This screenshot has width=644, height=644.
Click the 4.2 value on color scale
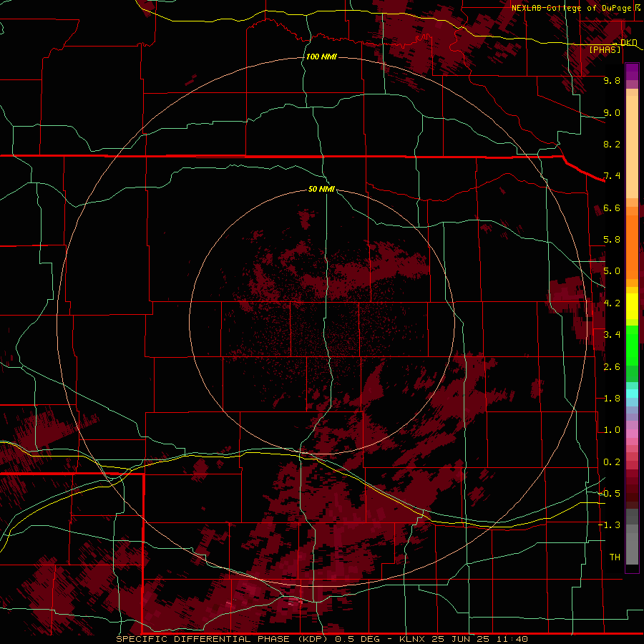612,303
